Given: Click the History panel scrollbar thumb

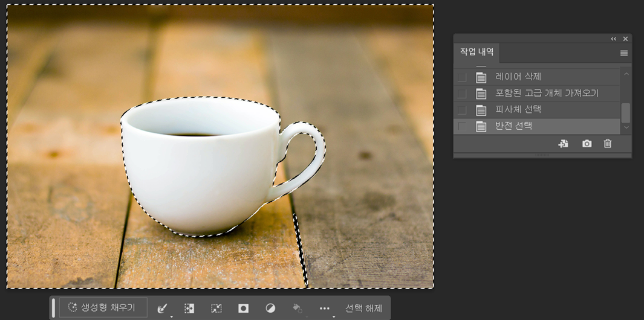Looking at the screenshot, I should (x=625, y=113).
